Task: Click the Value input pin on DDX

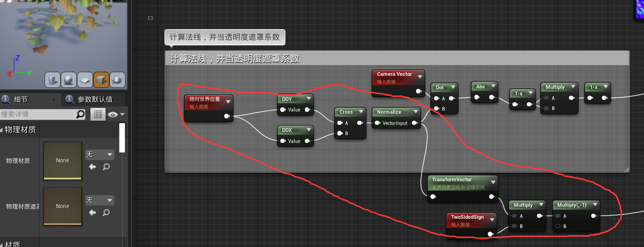Action: coord(283,141)
